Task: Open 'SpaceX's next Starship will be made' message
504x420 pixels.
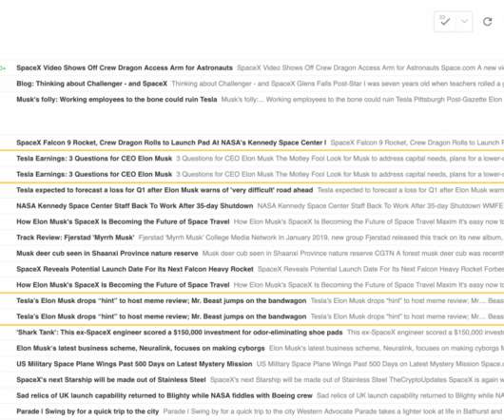Action: point(252,379)
